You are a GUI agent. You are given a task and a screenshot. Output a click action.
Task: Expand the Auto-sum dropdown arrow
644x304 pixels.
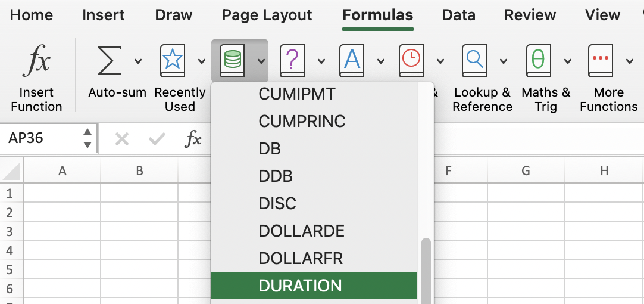139,61
